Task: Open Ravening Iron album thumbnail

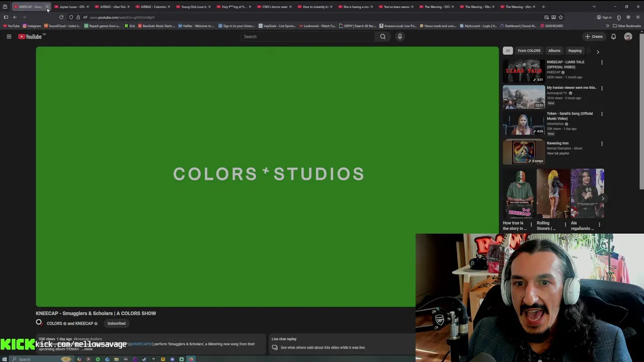Action: 524,152
